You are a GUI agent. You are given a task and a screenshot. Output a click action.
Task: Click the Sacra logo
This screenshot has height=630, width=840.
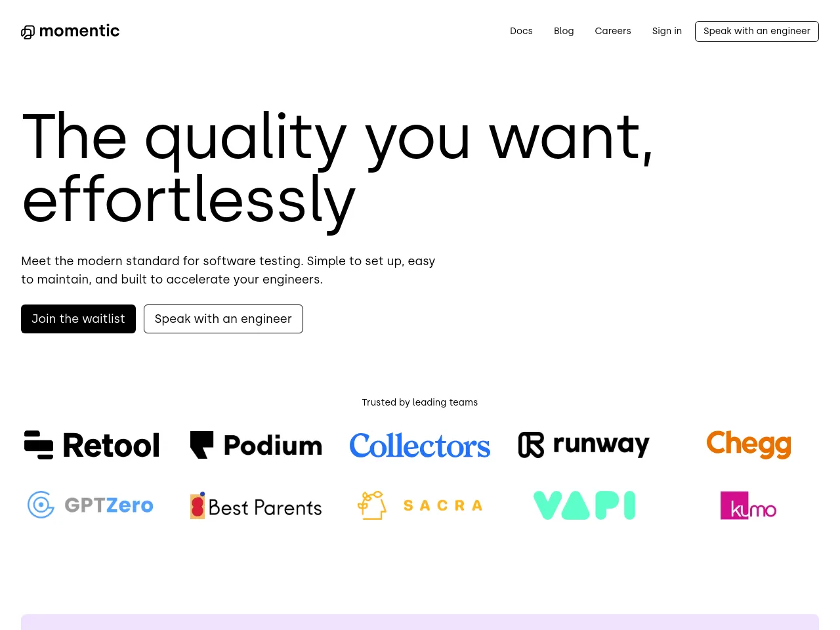click(x=420, y=505)
